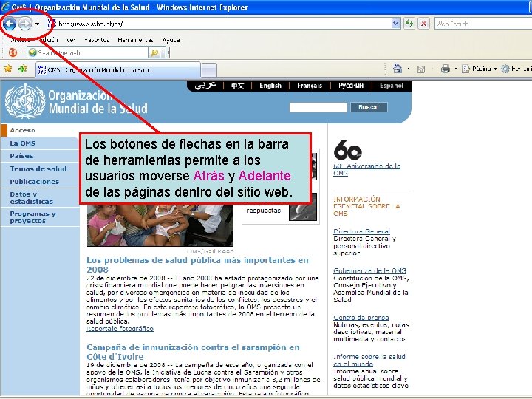Open 'Campaña de inmunización contra el sarampión' headline
This screenshot has height=399, width=532.
(193, 352)
